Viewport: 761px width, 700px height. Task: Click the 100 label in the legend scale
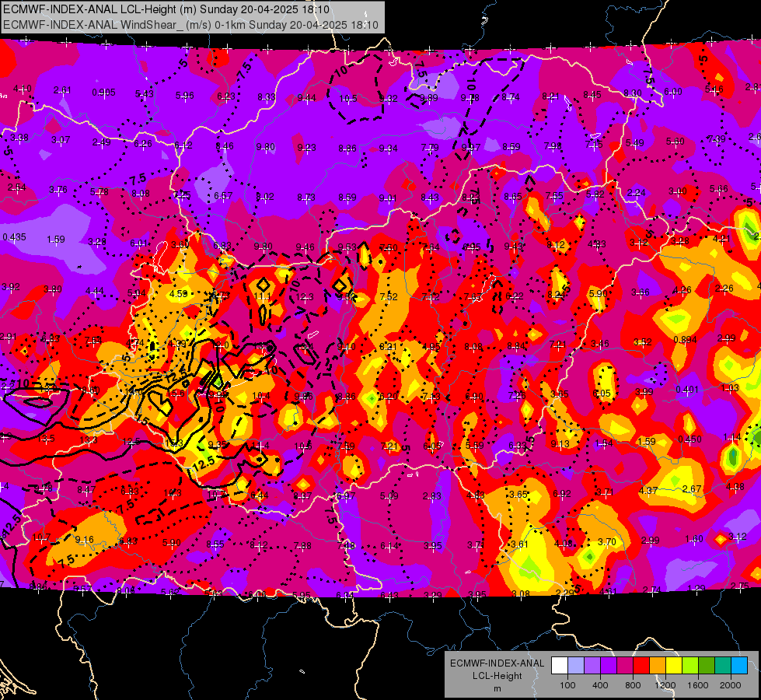point(568,685)
